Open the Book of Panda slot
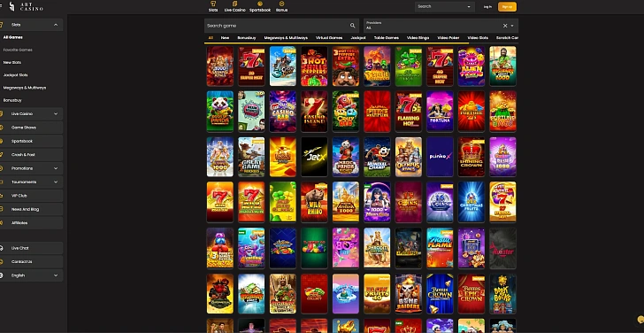Image resolution: width=644 pixels, height=333 pixels. click(220, 112)
